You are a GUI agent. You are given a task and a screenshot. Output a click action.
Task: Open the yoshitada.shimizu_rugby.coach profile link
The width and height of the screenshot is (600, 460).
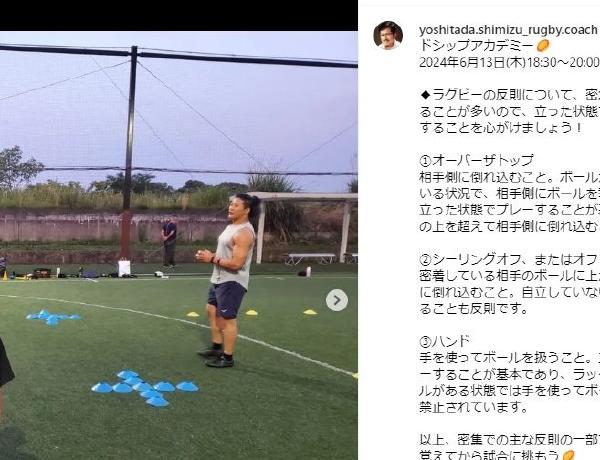[508, 30]
